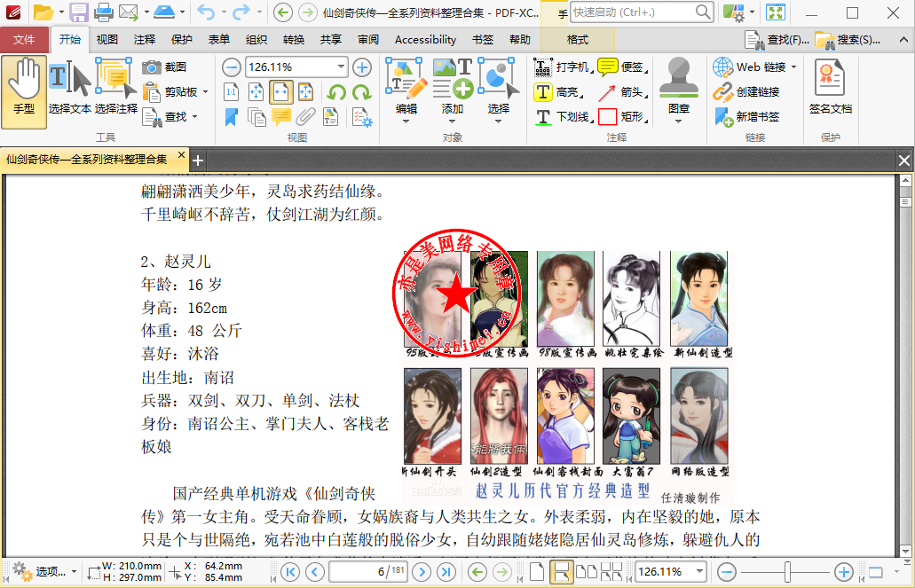
Task: Click the page number field 6/181
Action: [369, 572]
